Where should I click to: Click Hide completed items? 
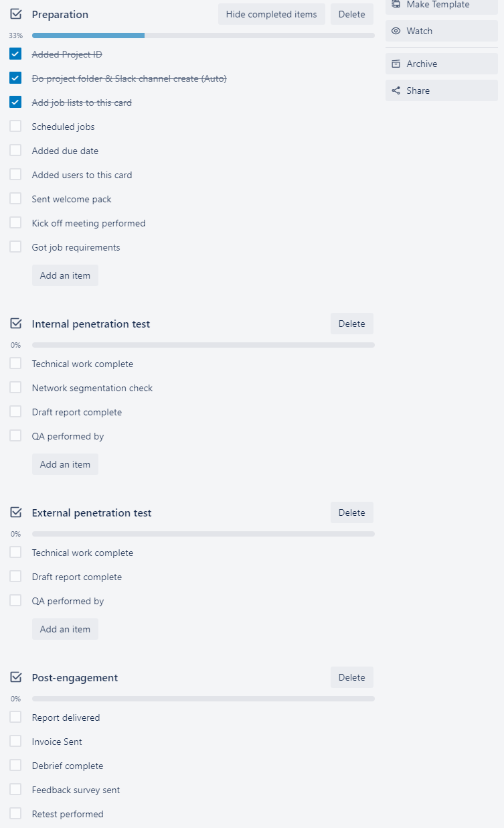tap(271, 13)
